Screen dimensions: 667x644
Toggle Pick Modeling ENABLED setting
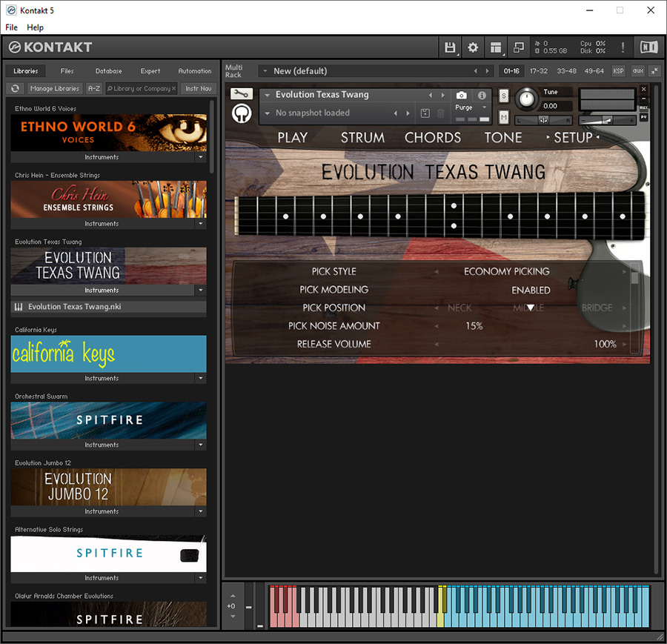pos(531,290)
